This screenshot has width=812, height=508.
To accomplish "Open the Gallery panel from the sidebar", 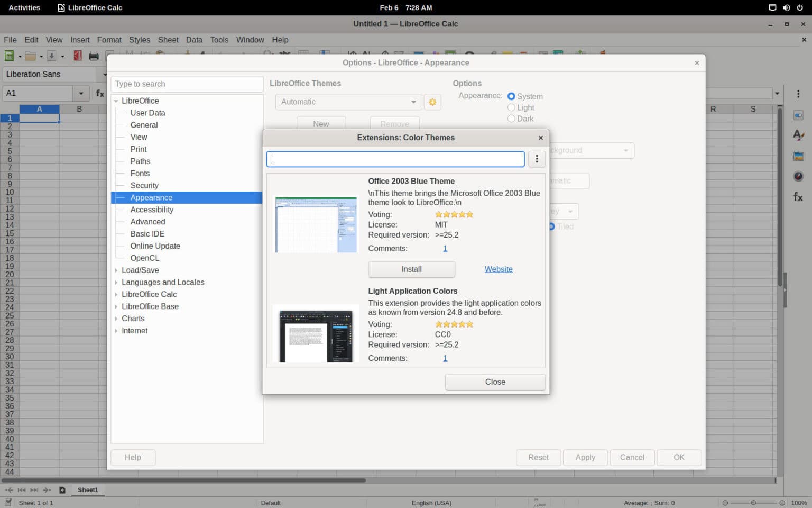I will tap(798, 155).
